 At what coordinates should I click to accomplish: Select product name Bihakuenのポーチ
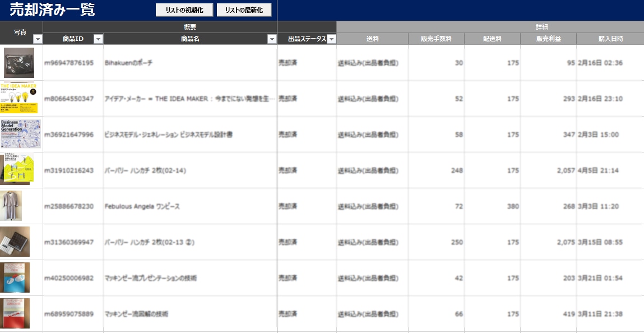(128, 63)
